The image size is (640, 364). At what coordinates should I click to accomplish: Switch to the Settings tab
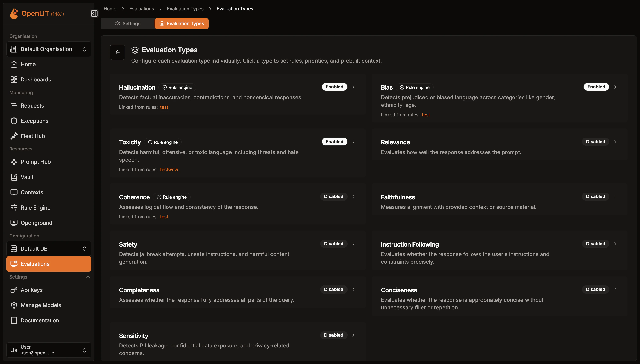coord(128,23)
